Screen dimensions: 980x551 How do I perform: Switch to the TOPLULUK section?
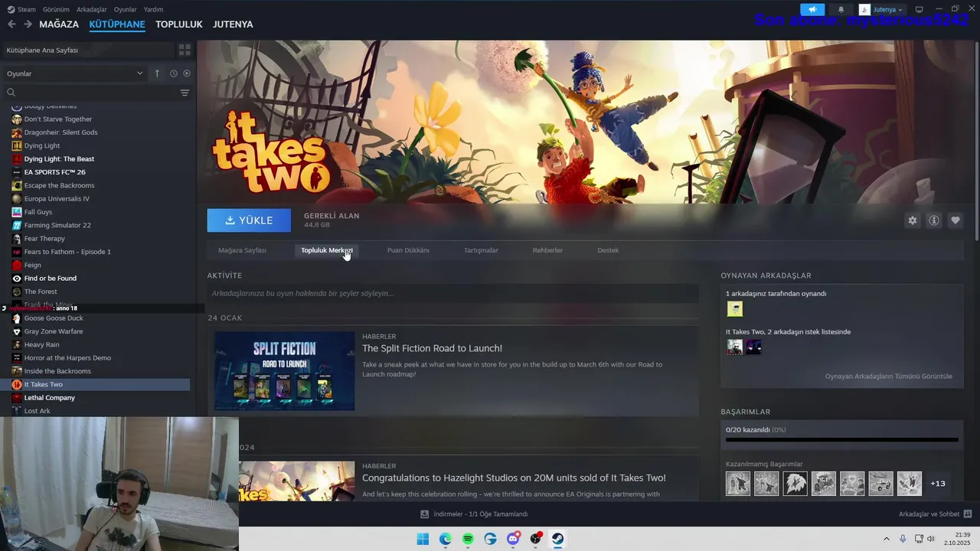coord(178,24)
